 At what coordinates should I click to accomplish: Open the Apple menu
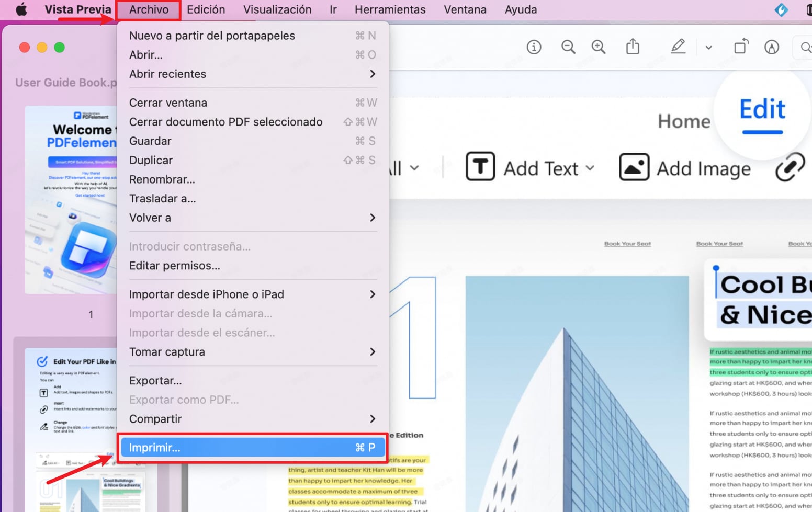21,9
